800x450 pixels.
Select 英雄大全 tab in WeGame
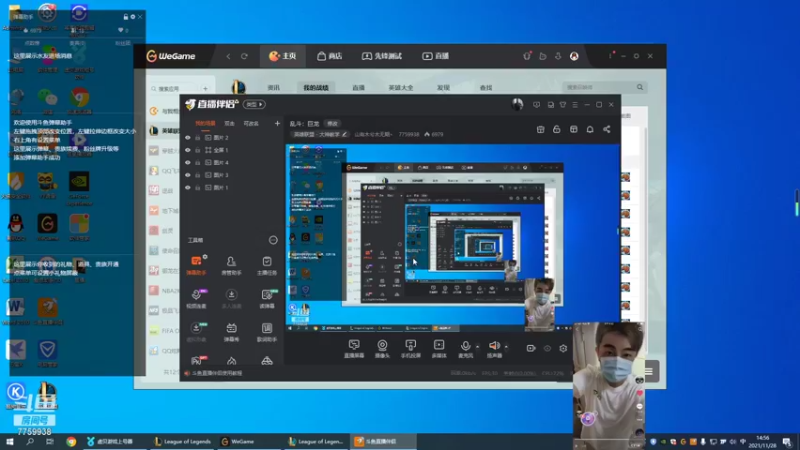coord(401,88)
